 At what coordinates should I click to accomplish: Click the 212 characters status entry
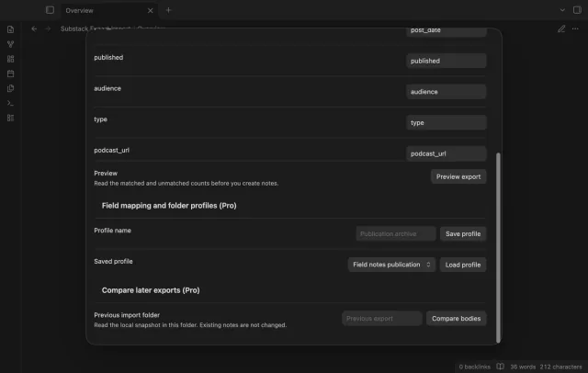pos(561,367)
